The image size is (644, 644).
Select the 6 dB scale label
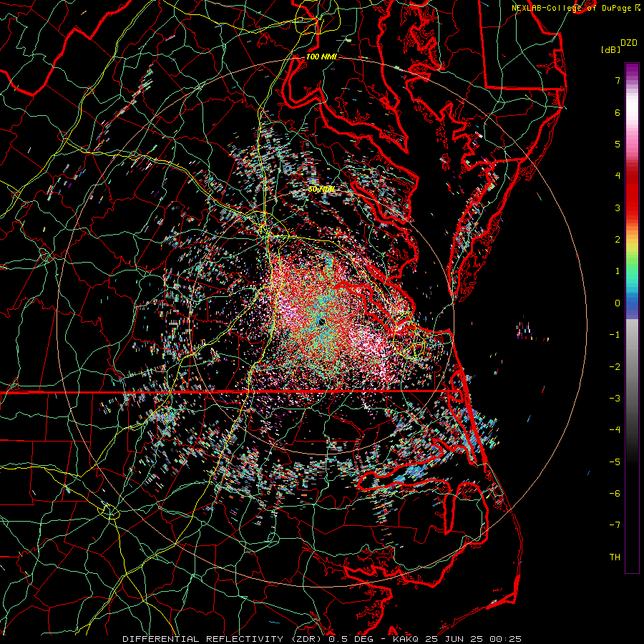[x=618, y=112]
